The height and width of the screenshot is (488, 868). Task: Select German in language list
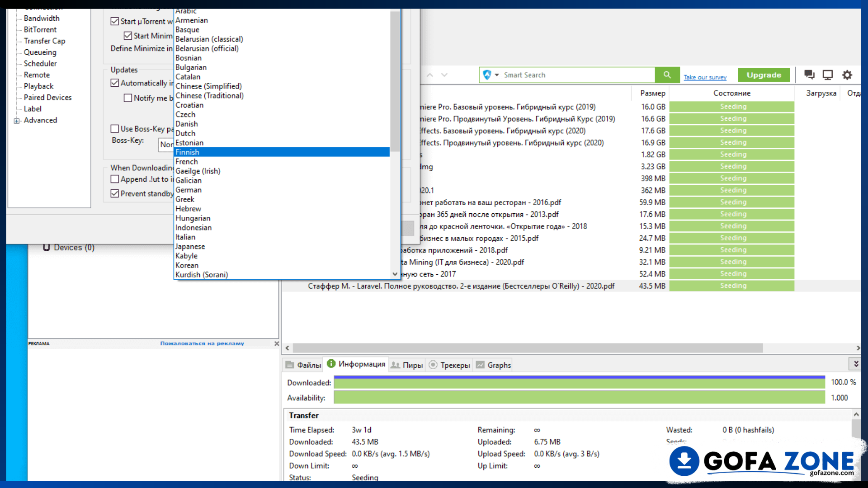click(x=282, y=190)
